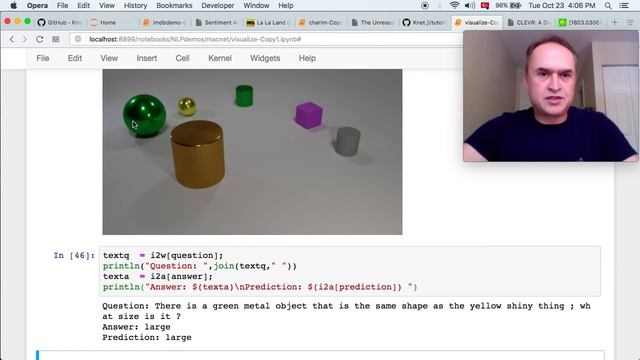
Task: Switch to the Knet.jl/tutorial tab
Action: pos(424,22)
